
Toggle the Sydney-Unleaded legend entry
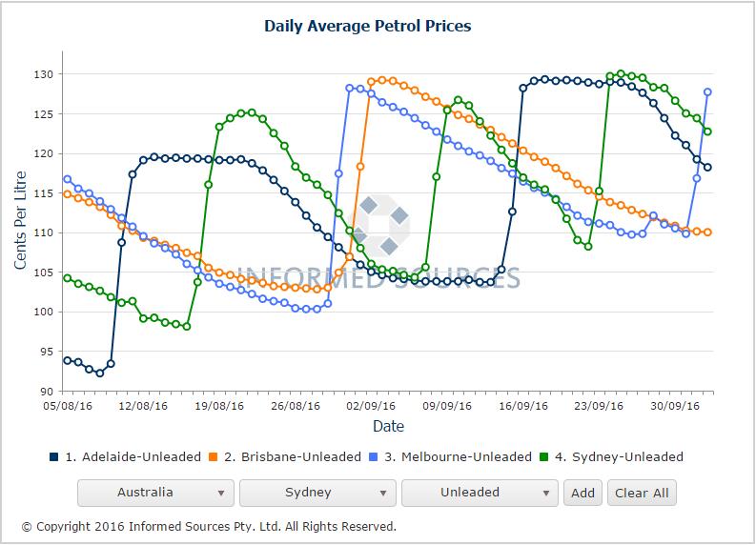pyautogui.click(x=611, y=456)
